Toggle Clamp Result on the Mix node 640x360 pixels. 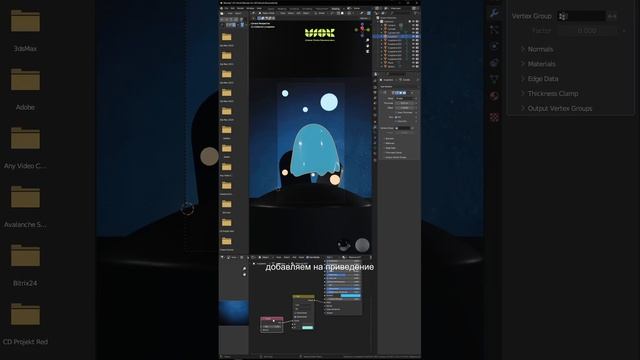295,313
